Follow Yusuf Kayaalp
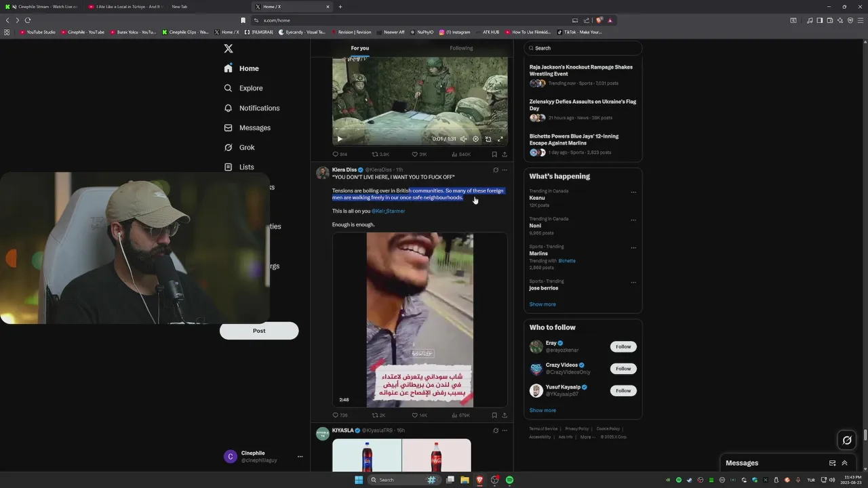Image resolution: width=868 pixels, height=488 pixels. [623, 390]
